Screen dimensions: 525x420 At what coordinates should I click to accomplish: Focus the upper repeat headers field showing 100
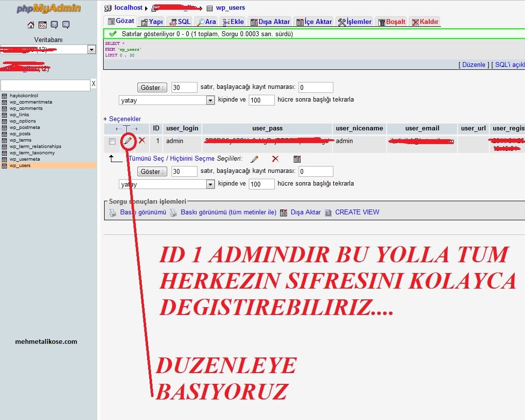pyautogui.click(x=262, y=100)
